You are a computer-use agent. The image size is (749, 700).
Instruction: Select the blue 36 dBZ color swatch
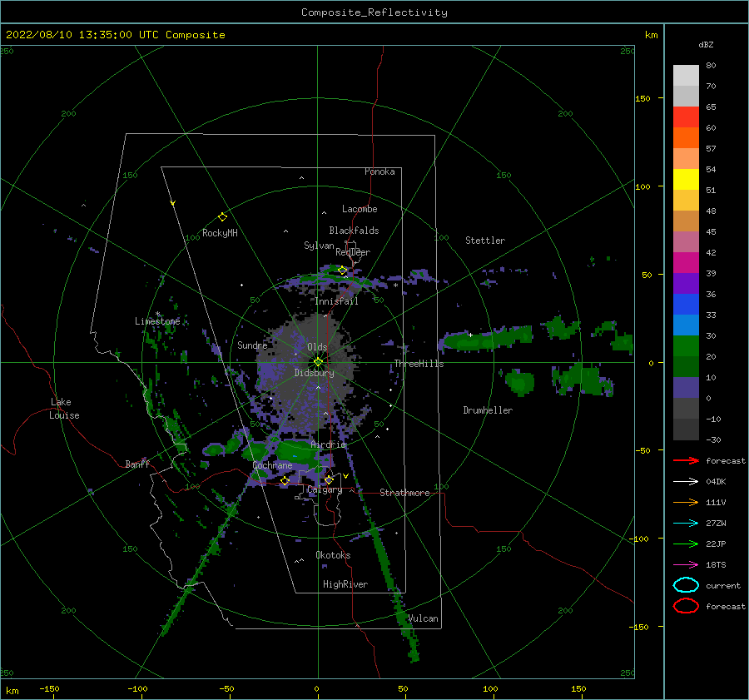pos(686,305)
